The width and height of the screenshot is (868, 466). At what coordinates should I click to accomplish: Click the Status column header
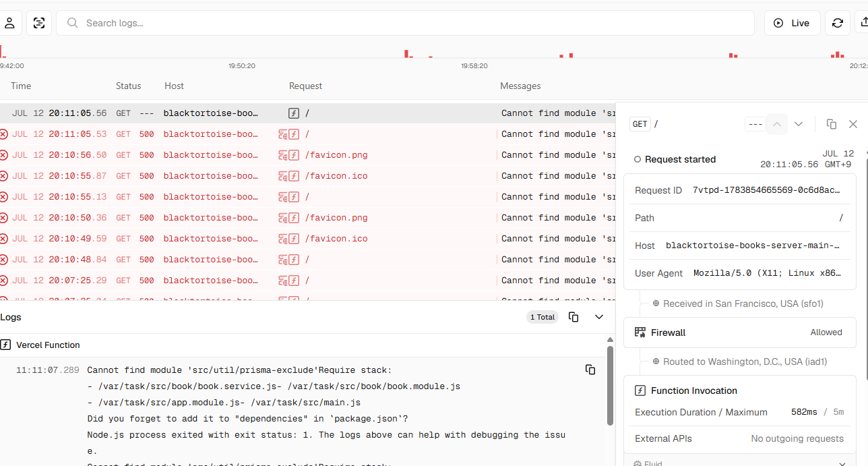129,86
